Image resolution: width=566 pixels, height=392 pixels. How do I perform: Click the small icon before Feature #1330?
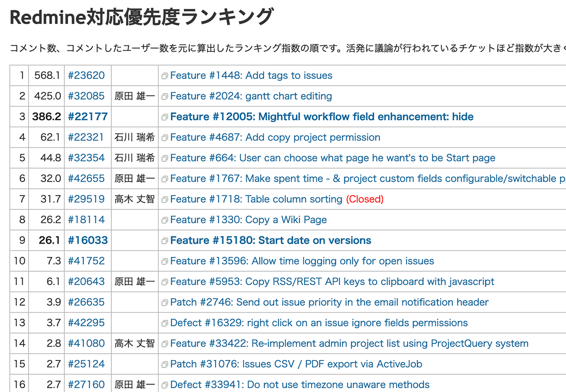click(165, 220)
